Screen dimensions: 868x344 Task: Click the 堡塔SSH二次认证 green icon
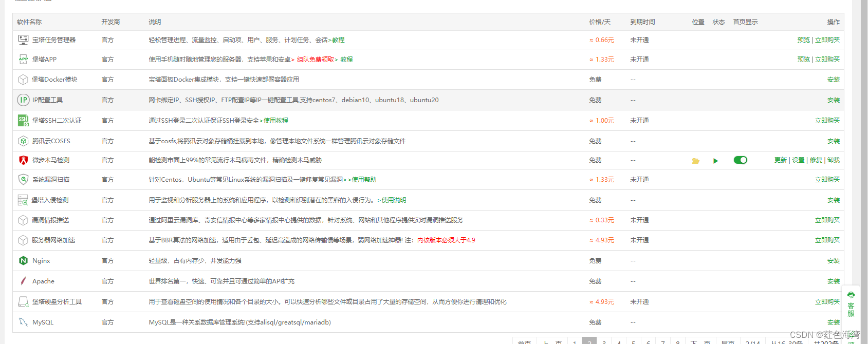click(x=23, y=121)
